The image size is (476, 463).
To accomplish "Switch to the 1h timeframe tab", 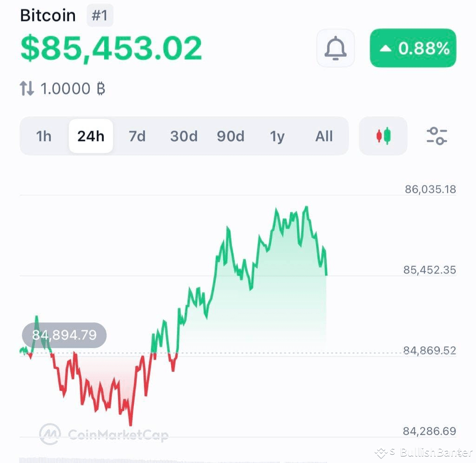I will coord(43,136).
